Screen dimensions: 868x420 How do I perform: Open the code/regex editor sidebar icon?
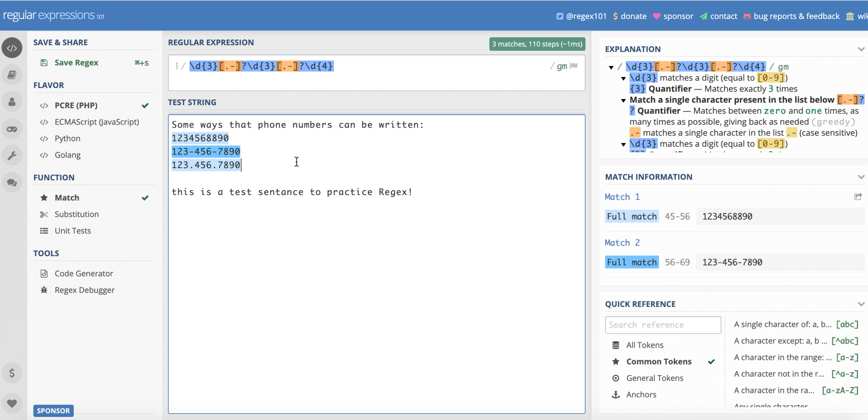pyautogui.click(x=12, y=47)
